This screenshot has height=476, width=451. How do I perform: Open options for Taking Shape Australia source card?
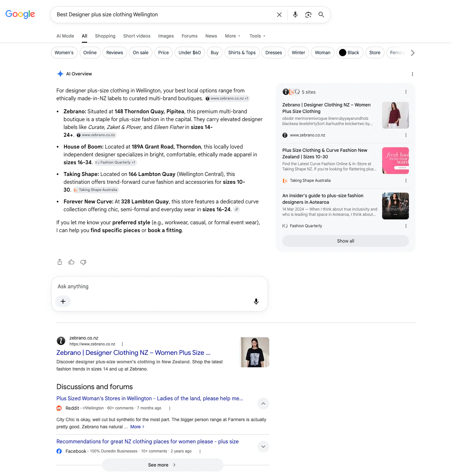(406, 181)
